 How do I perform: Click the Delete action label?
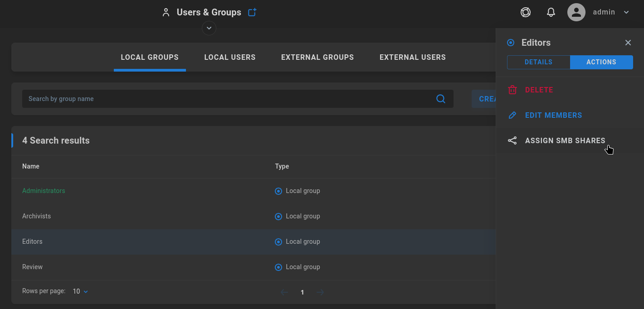[539, 90]
